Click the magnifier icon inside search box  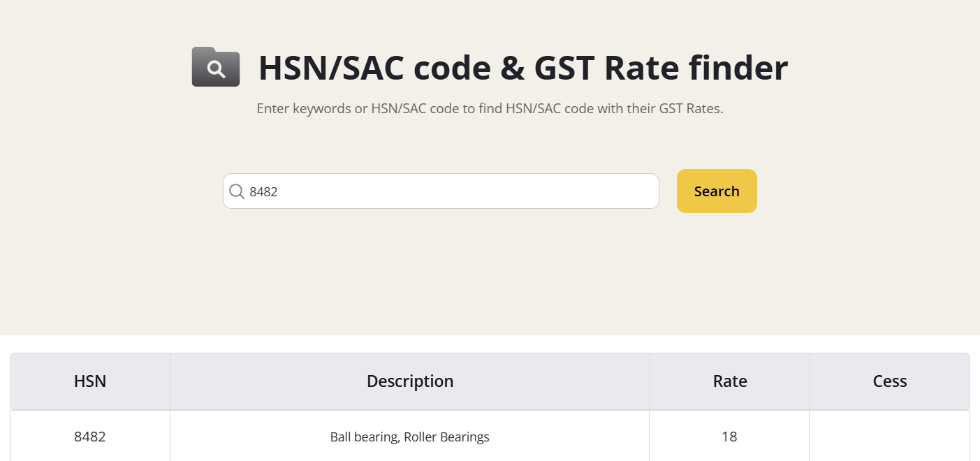pyautogui.click(x=237, y=191)
